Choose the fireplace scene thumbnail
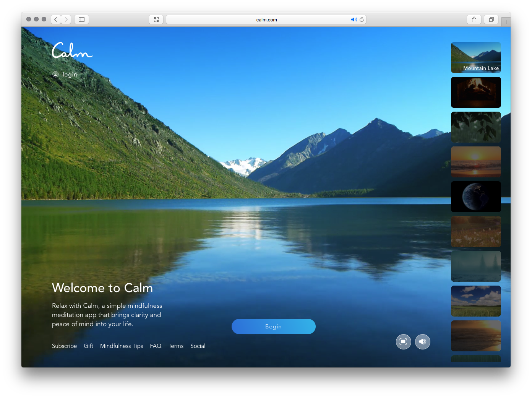Screen dimensions: 532x398 (x=476, y=92)
